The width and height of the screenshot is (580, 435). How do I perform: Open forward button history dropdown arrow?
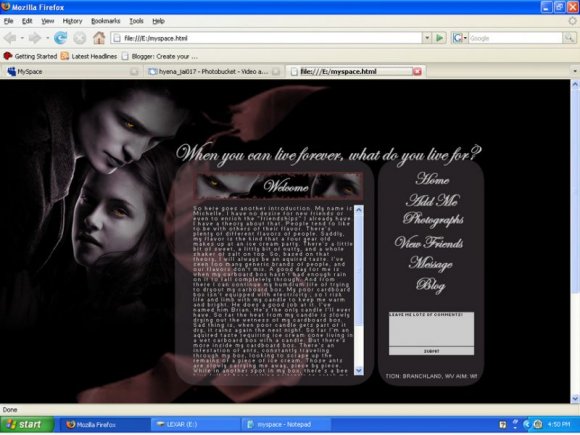point(47,38)
